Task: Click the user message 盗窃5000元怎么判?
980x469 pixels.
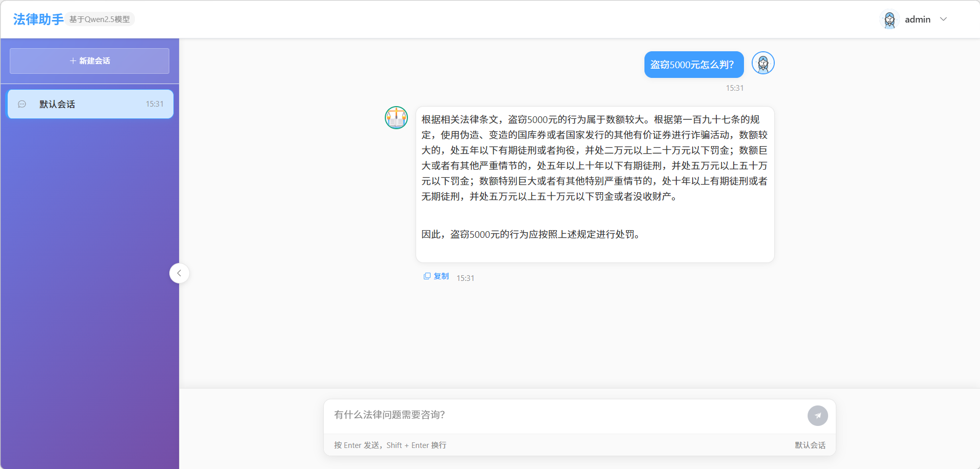Action: coord(694,65)
